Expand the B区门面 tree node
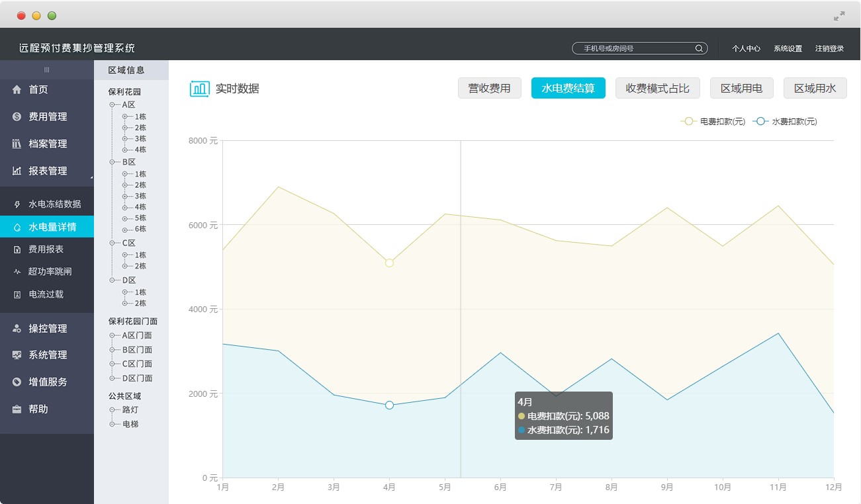This screenshot has width=861, height=504. [113, 350]
